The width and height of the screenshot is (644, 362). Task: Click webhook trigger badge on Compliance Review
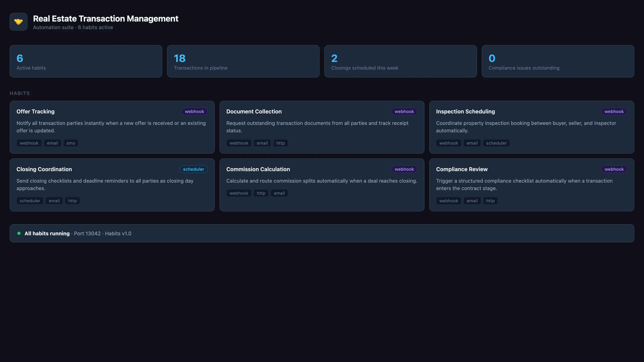pyautogui.click(x=614, y=169)
